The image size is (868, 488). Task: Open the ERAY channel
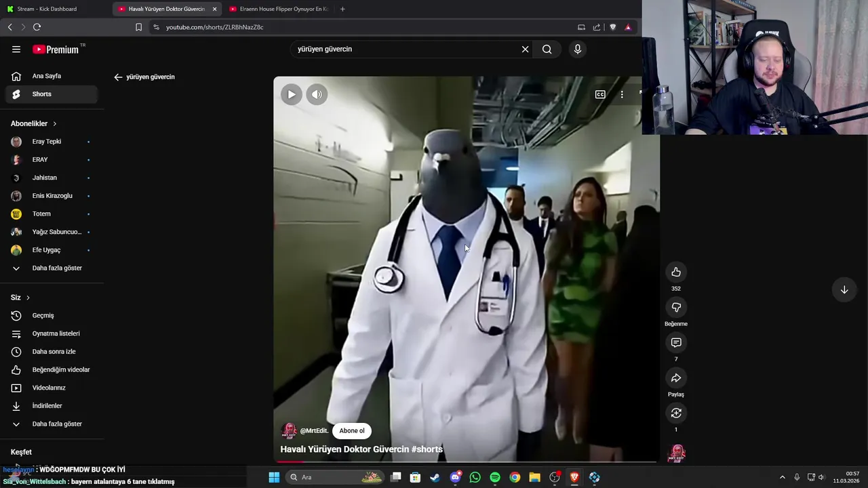pyautogui.click(x=51, y=160)
